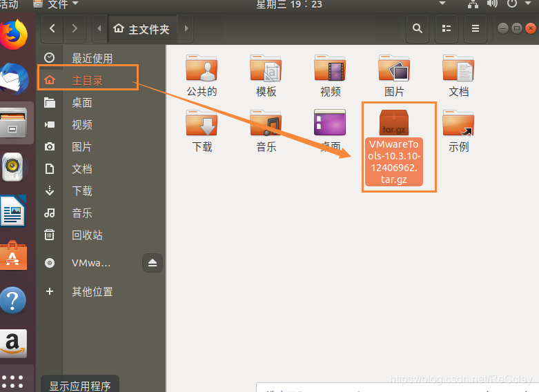This screenshot has width=539, height=392.
Task: Open the power system menu icon
Action: pos(512,4)
